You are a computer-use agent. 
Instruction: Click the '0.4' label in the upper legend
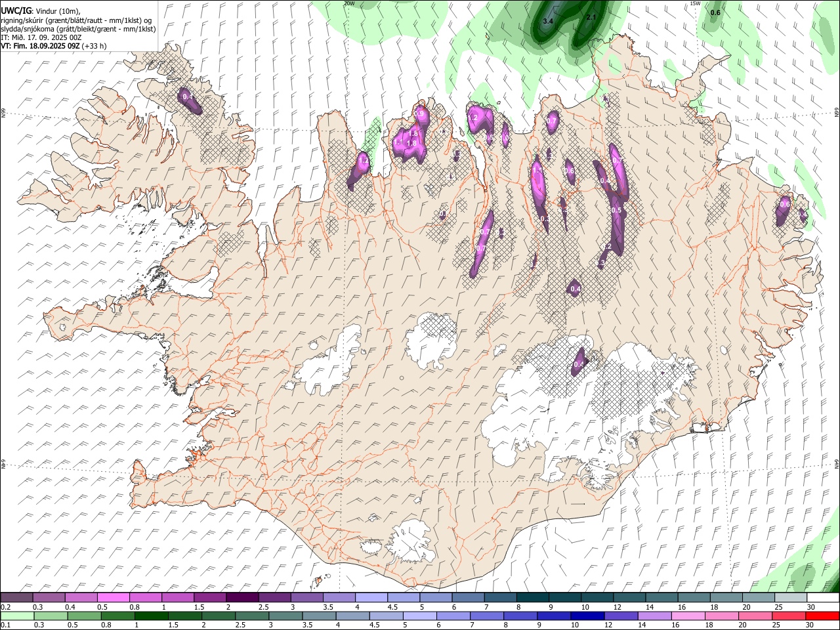[x=70, y=607]
